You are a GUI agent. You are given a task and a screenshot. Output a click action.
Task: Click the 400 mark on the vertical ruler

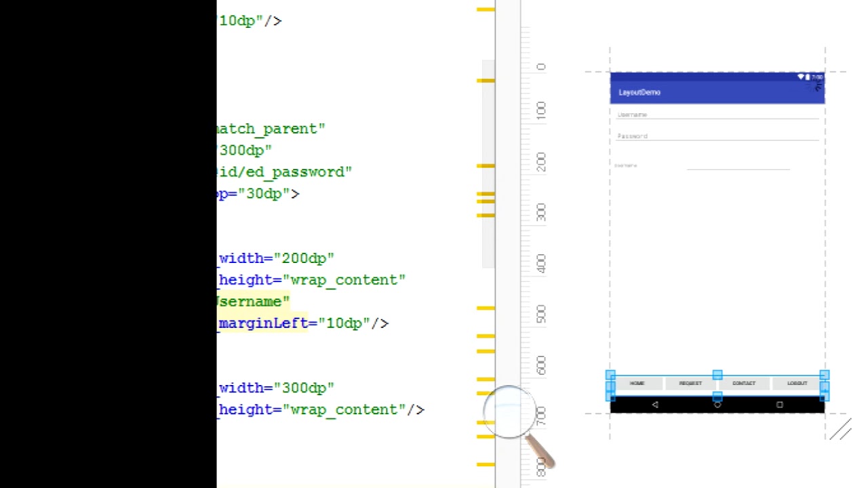(540, 264)
